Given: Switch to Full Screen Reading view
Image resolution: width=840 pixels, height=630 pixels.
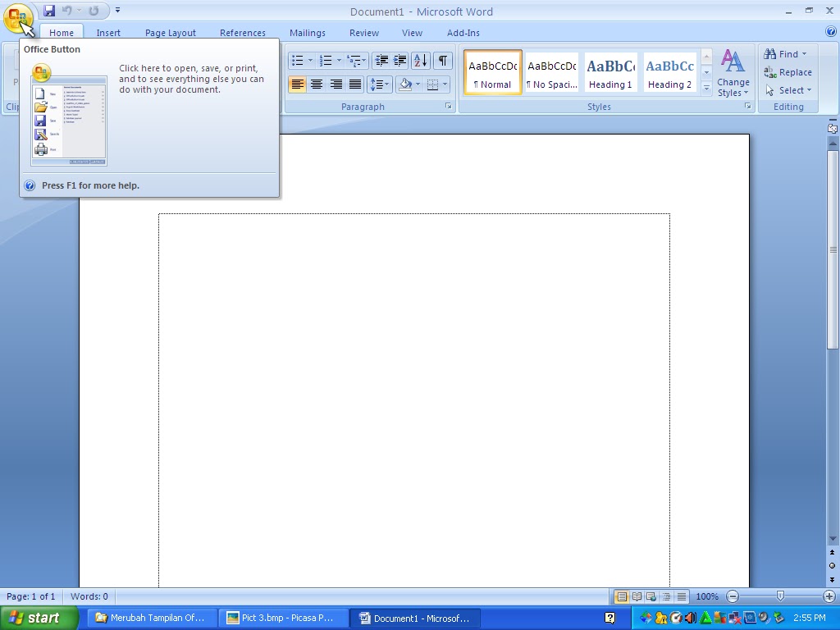Looking at the screenshot, I should (637, 596).
